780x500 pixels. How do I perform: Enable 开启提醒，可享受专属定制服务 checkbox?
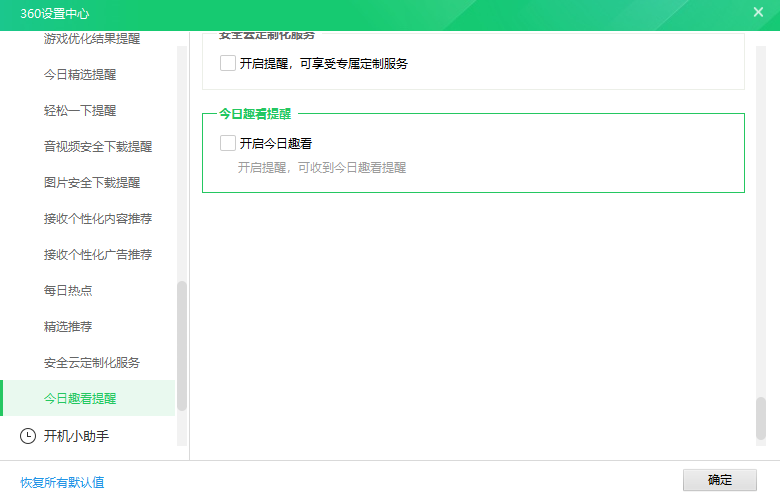click(x=228, y=63)
